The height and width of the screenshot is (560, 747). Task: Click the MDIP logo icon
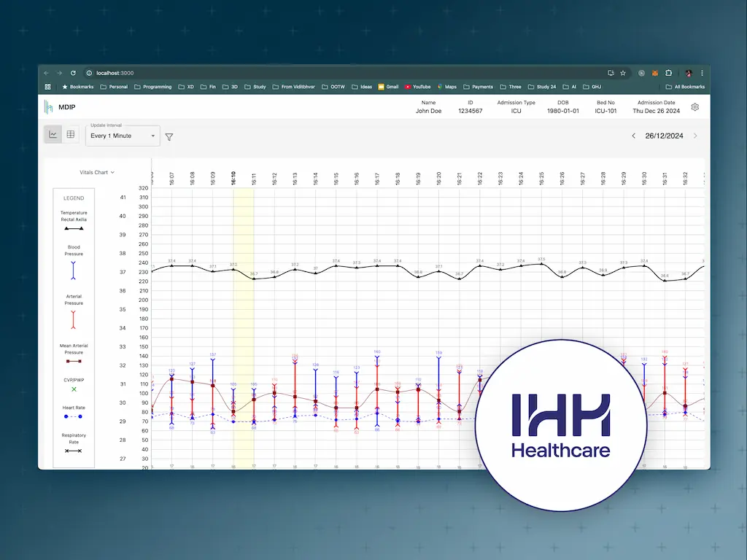[x=49, y=107]
